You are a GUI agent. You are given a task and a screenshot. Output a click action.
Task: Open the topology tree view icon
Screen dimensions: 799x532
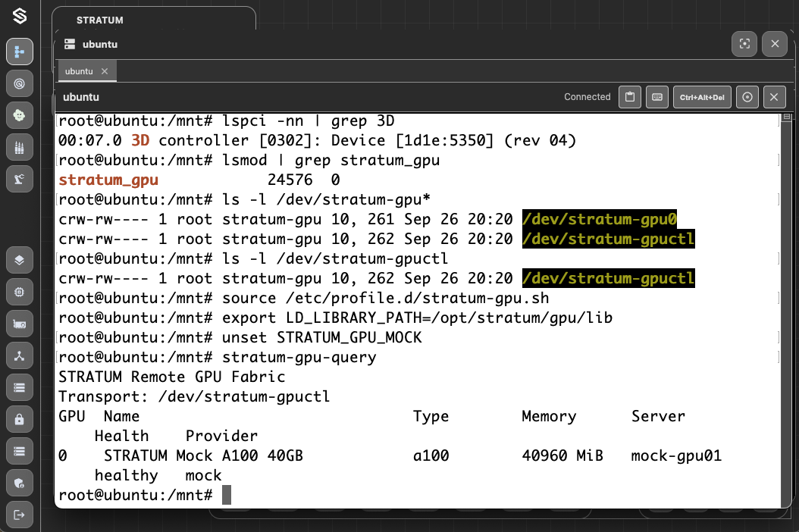20,52
